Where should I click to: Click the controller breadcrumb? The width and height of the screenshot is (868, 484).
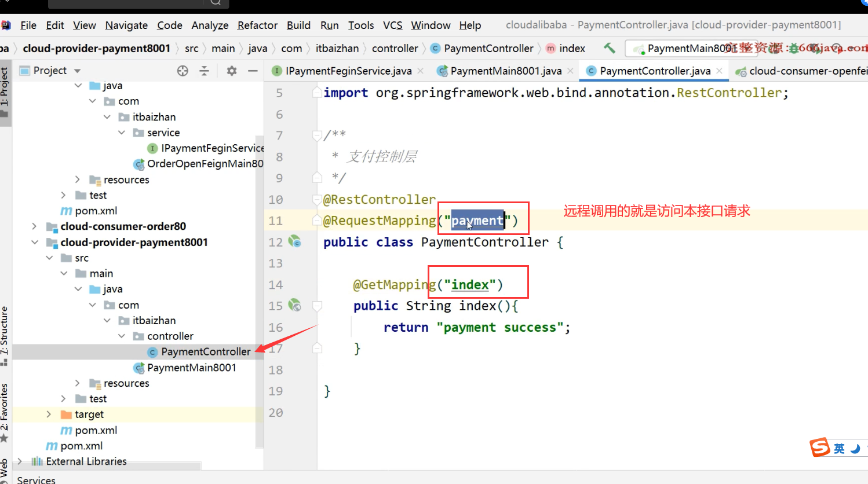click(x=395, y=49)
